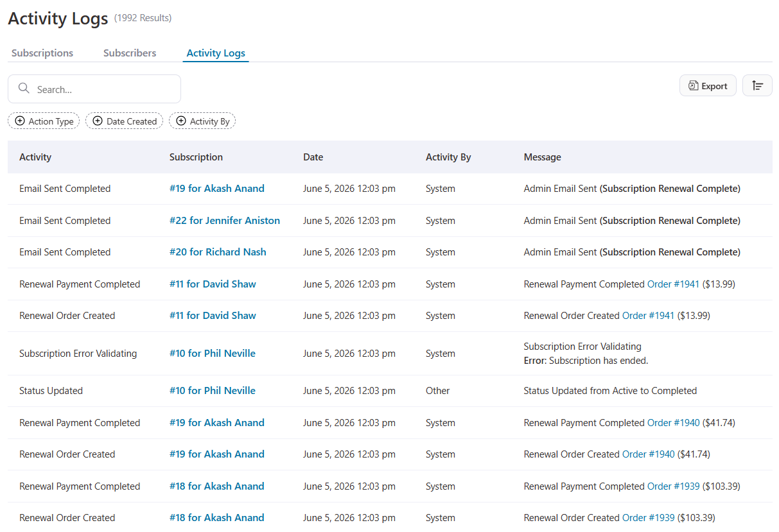779x532 pixels.
Task: Open #11 for David Shaw in Renewal Order Created row
Action: pos(213,316)
